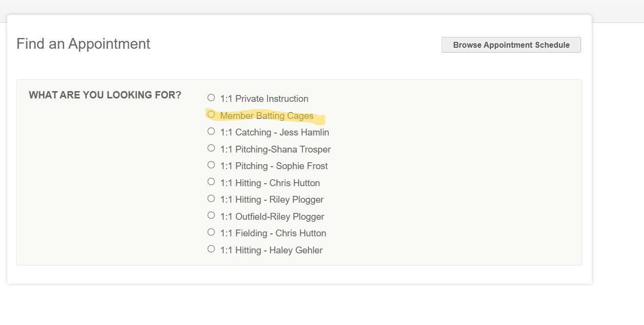Click the "1:1 Hitting - Chris Hutton" label text
This screenshot has width=644, height=325.
point(270,183)
